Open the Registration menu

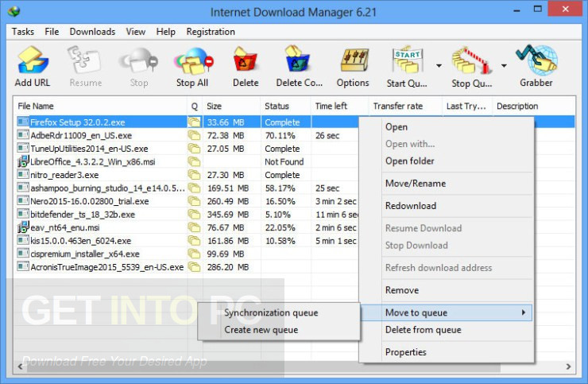[211, 32]
